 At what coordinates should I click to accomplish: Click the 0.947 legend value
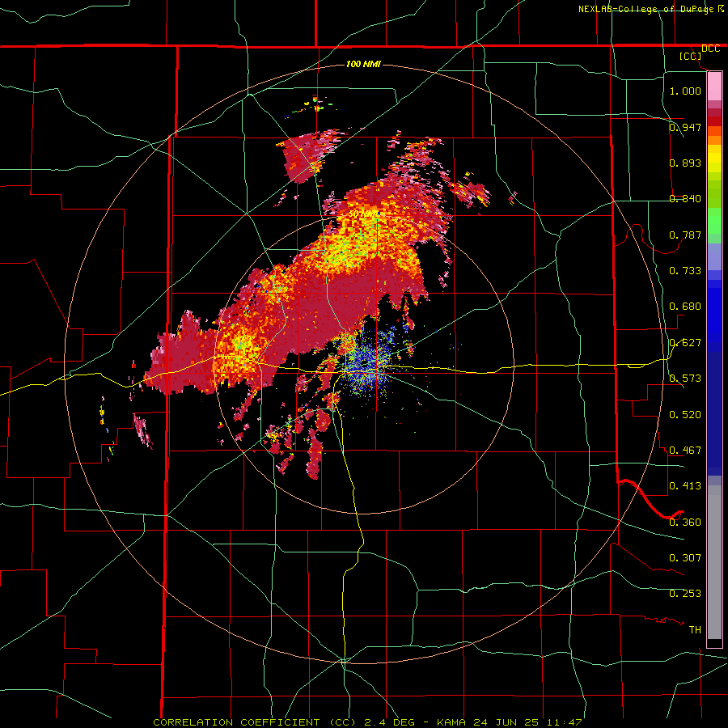coord(685,127)
